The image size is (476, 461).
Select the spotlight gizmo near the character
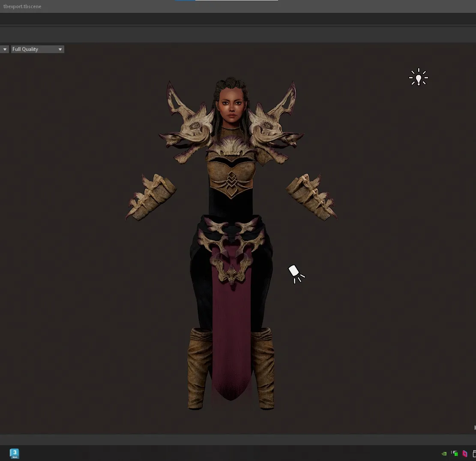[296, 274]
